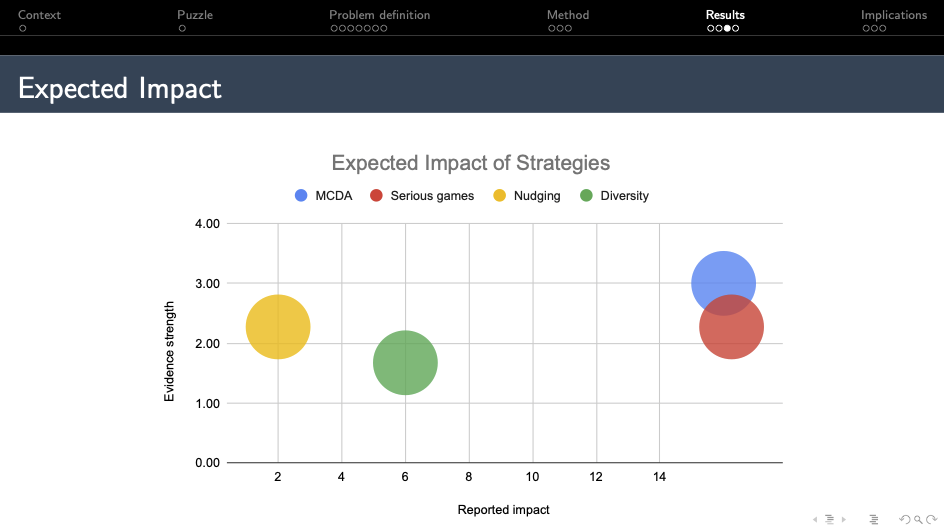Click the slide dot under Puzzle
944x531 pixels.
(182, 28)
